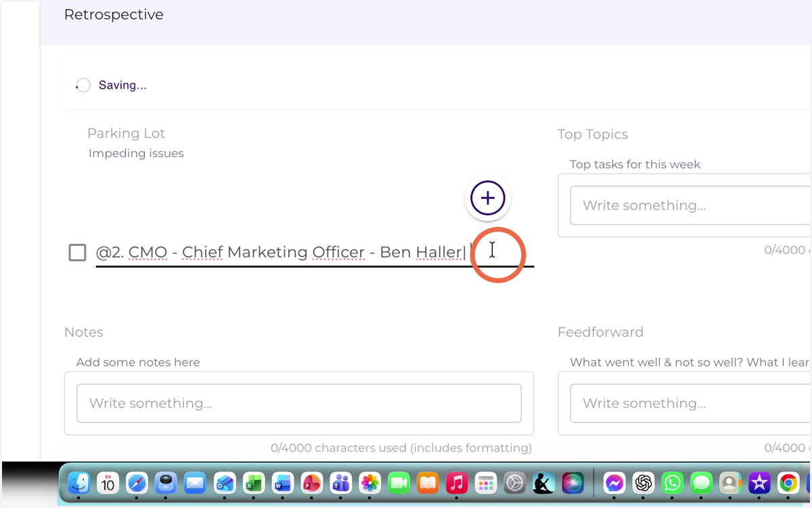
Task: Click the Notes 0/4000 characters used counter
Action: coord(401,448)
